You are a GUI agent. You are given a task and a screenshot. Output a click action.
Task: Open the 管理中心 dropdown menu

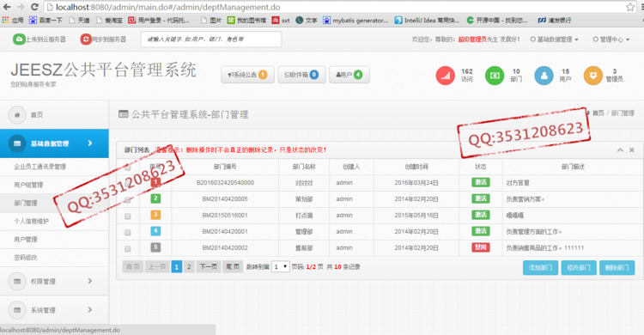(611, 40)
